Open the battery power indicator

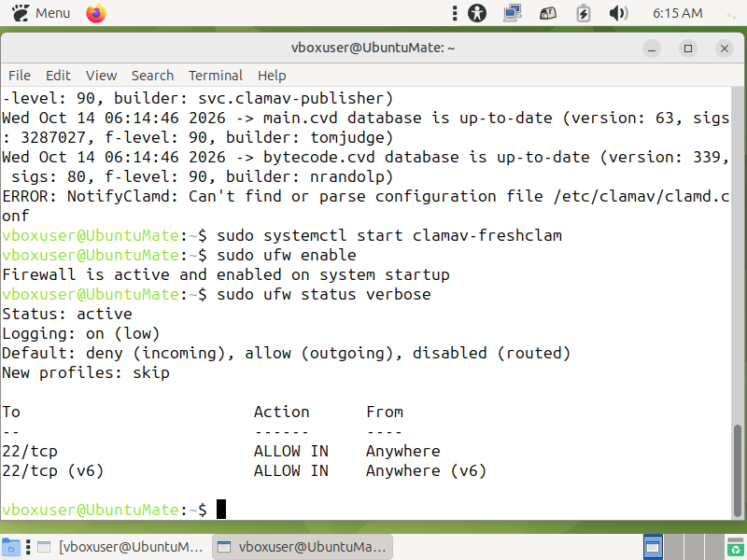click(x=583, y=13)
